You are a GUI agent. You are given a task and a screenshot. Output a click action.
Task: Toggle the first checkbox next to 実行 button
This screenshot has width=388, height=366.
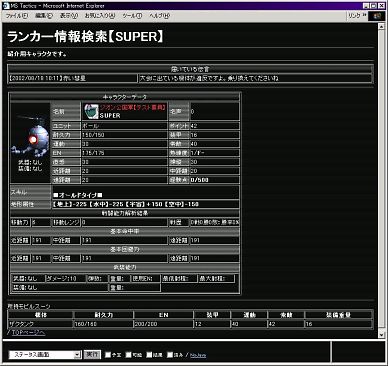[108, 355]
